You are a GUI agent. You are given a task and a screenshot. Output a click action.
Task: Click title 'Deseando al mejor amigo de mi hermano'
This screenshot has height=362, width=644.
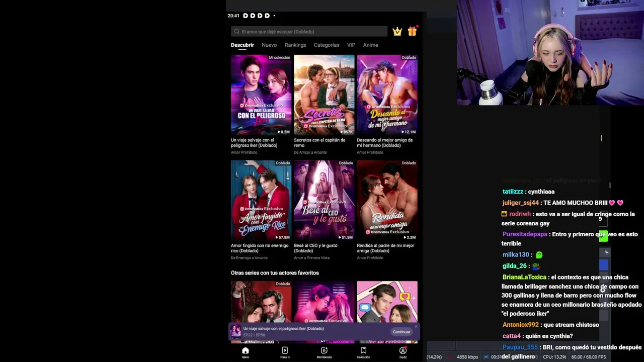click(x=385, y=143)
